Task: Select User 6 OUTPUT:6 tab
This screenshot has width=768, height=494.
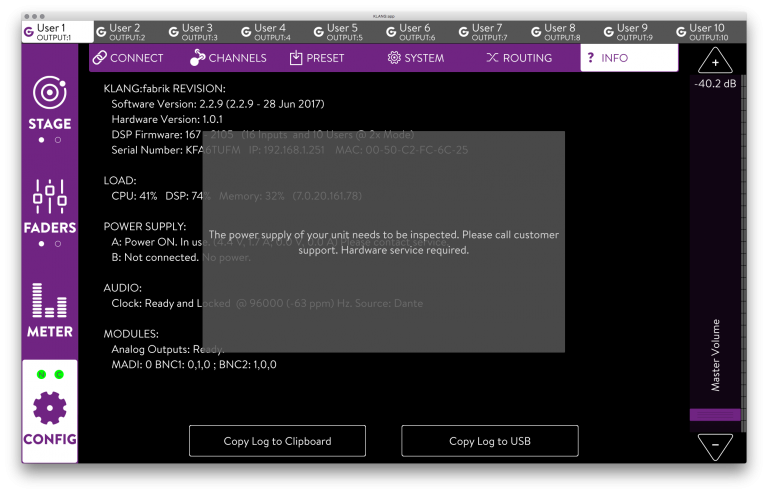Action: (x=420, y=32)
